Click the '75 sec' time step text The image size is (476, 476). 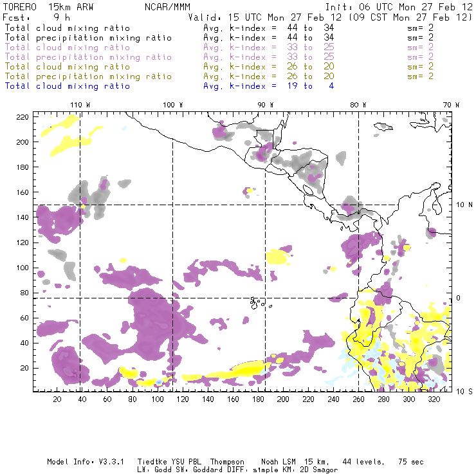[411, 462]
